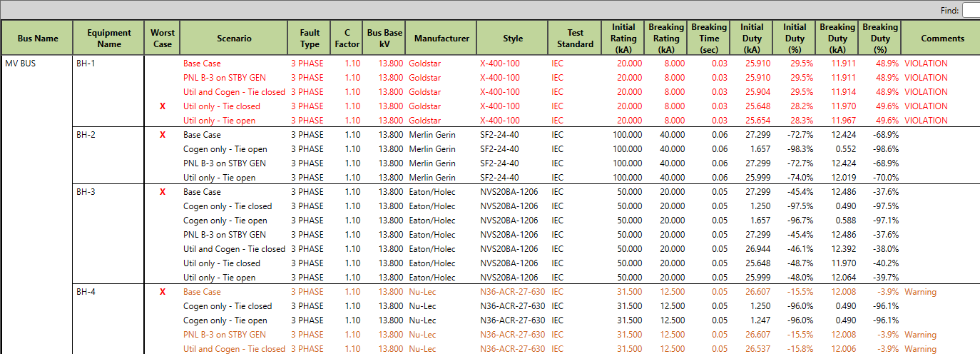Click breaking duty 12.064 in BH-3 Util only - Tie open row
Viewport: 980px width, 354px height.
843,278
